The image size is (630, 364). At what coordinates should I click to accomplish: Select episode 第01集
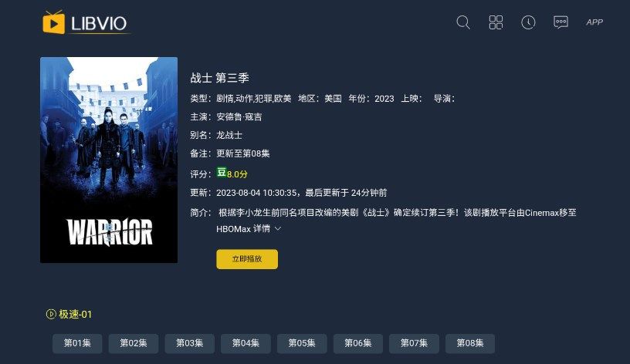[x=77, y=343]
